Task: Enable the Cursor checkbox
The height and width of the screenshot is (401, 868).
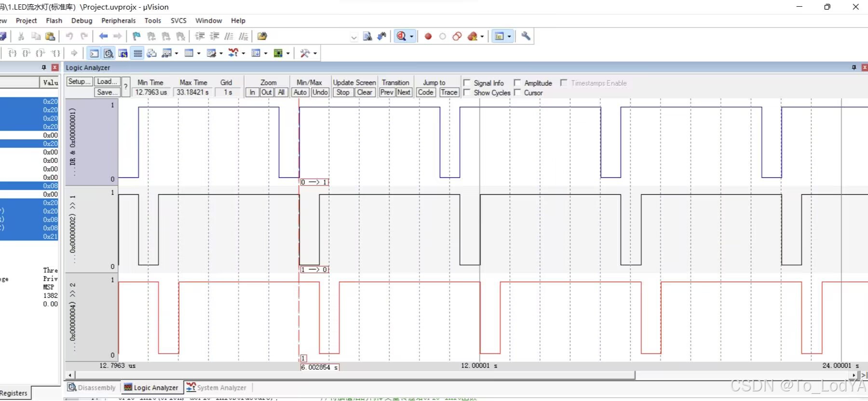Action: 517,93
